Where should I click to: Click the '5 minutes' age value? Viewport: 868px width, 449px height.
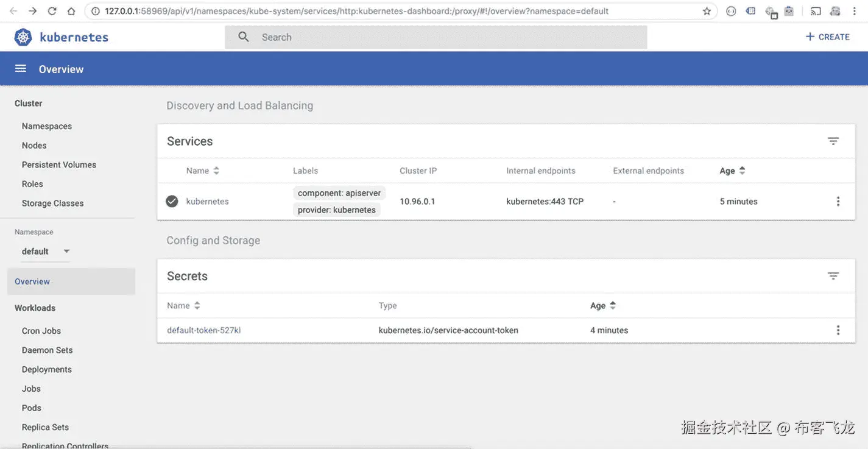pos(739,202)
